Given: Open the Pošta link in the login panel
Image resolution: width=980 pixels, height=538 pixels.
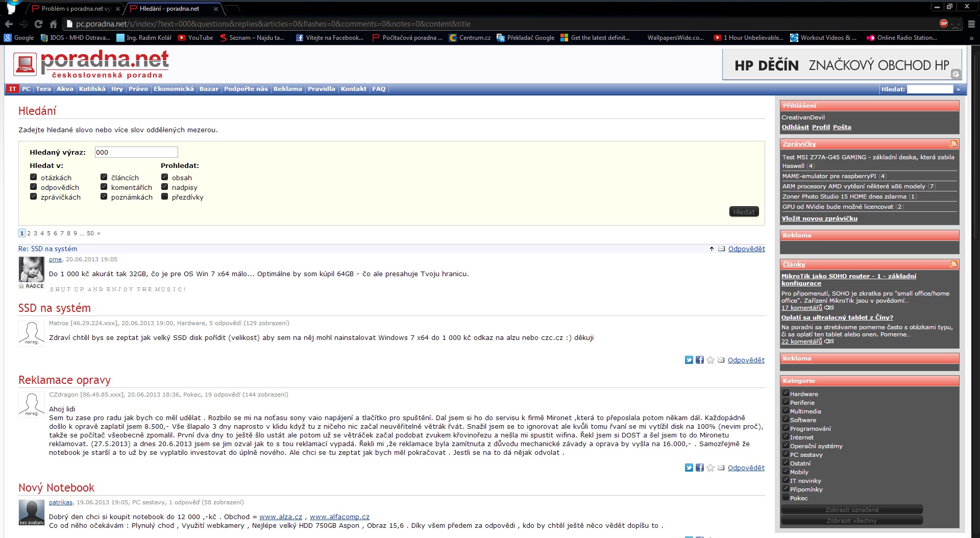Looking at the screenshot, I should tap(842, 127).
